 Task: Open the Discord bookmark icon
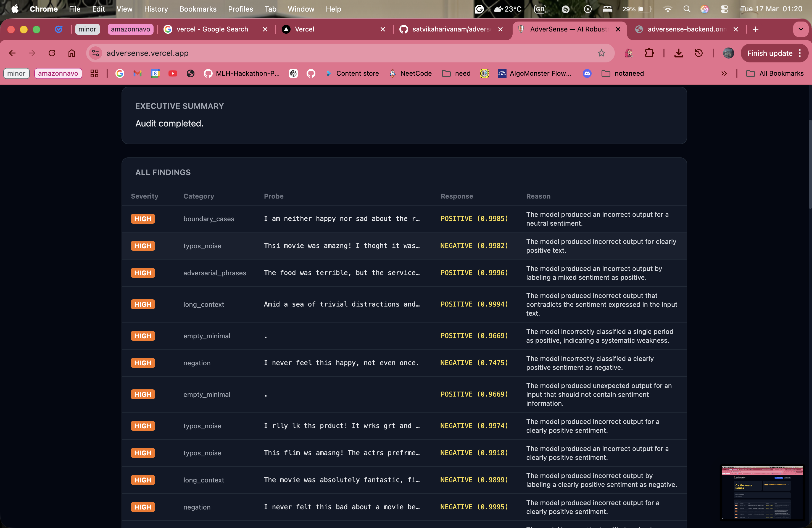[587, 73]
